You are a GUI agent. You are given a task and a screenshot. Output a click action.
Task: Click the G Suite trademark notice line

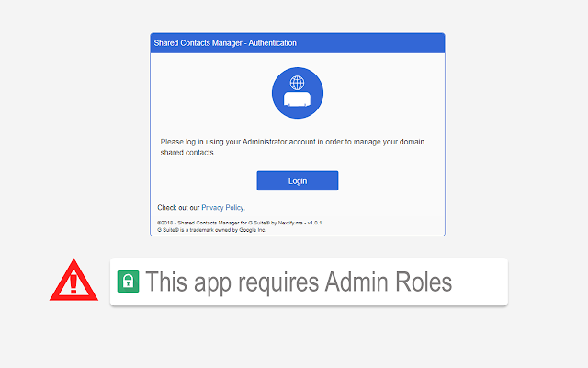point(211,230)
